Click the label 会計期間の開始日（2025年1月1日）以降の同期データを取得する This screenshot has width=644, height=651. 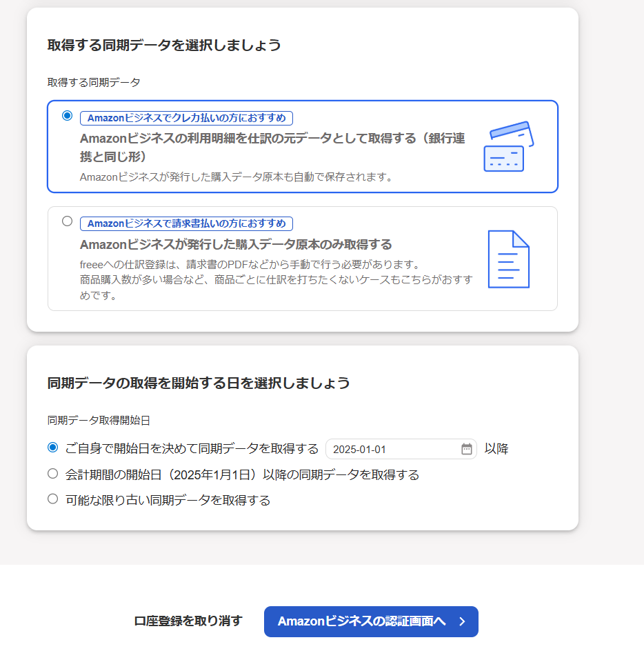pos(242,474)
